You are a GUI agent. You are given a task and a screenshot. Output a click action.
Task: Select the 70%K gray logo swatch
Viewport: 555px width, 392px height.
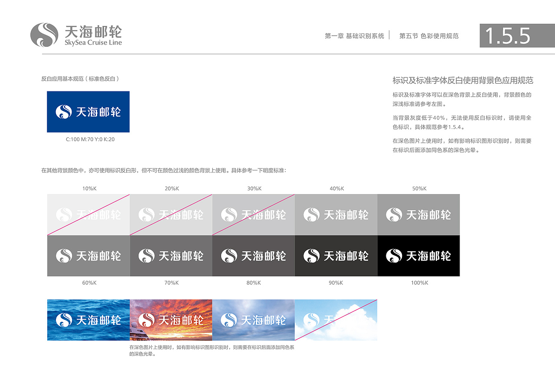tap(171, 256)
